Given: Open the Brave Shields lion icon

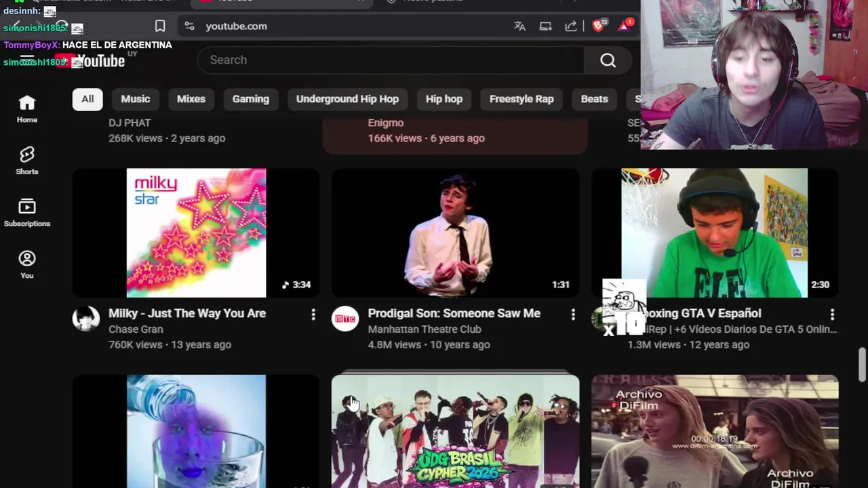Looking at the screenshot, I should tap(599, 26).
